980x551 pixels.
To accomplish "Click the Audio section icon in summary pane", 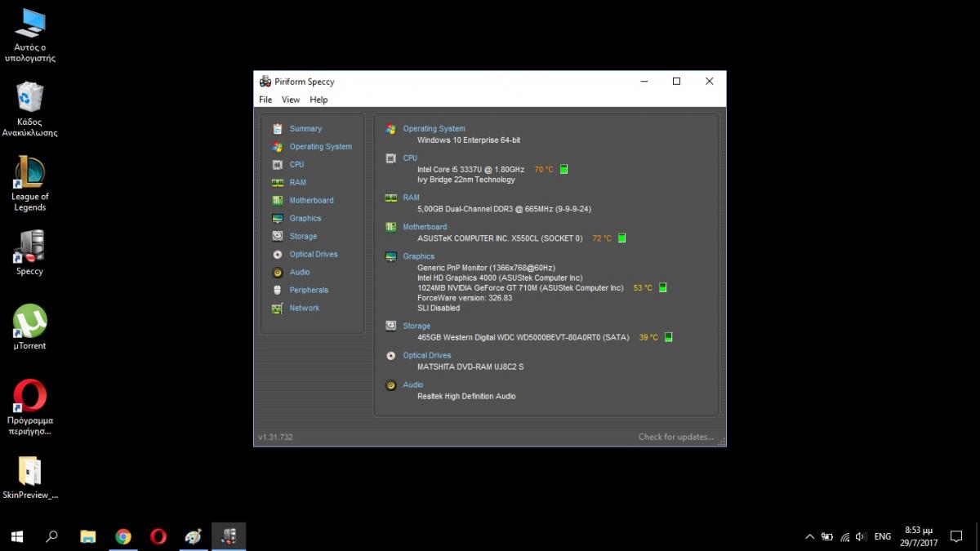I will 391,384.
